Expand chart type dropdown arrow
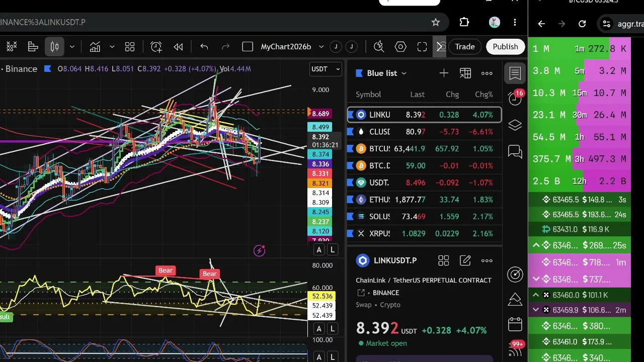644x362 pixels. pyautogui.click(x=72, y=47)
